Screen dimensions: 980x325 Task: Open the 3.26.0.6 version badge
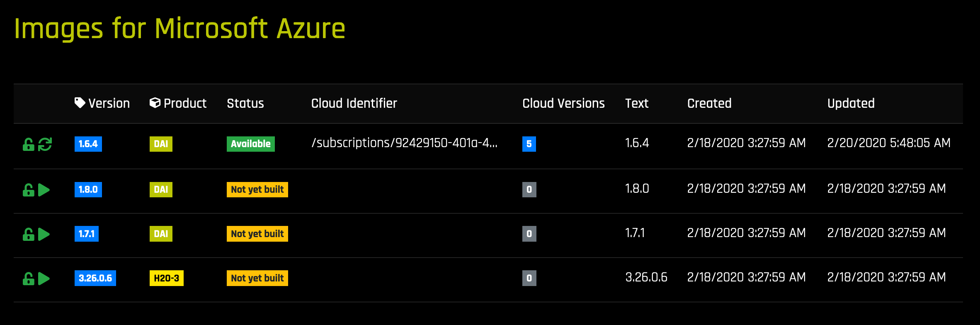(x=95, y=278)
